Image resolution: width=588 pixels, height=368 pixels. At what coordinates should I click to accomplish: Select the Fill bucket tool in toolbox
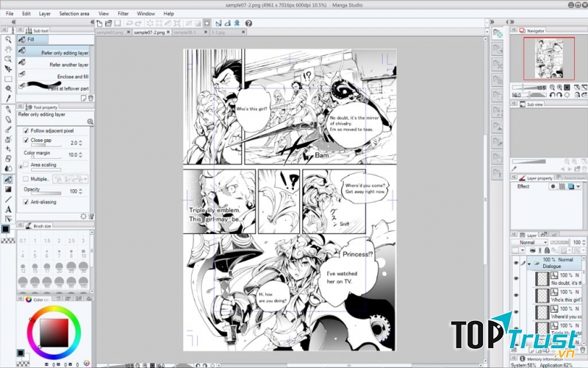coord(8,180)
